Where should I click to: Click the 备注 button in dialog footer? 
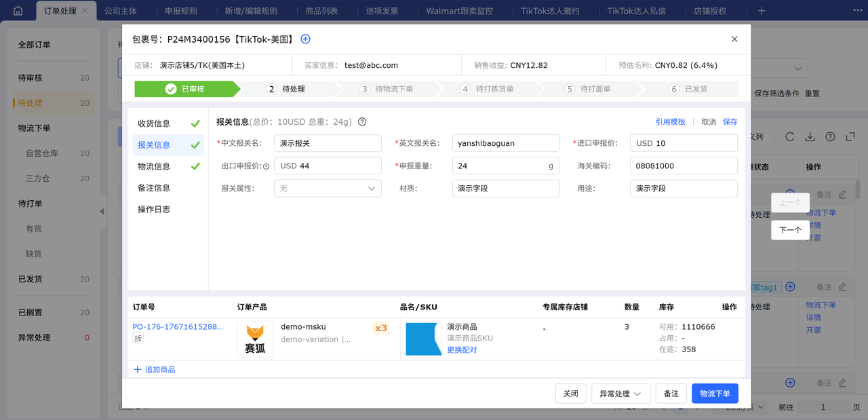[x=671, y=394]
